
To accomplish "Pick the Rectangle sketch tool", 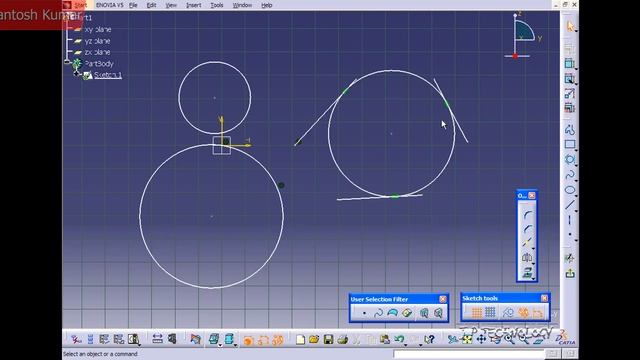I will coord(570,144).
